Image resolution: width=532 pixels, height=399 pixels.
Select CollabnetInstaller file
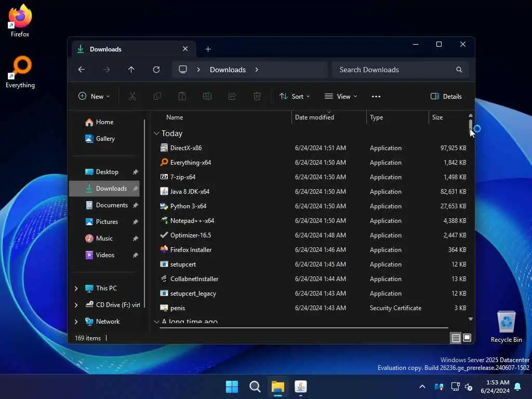194,279
